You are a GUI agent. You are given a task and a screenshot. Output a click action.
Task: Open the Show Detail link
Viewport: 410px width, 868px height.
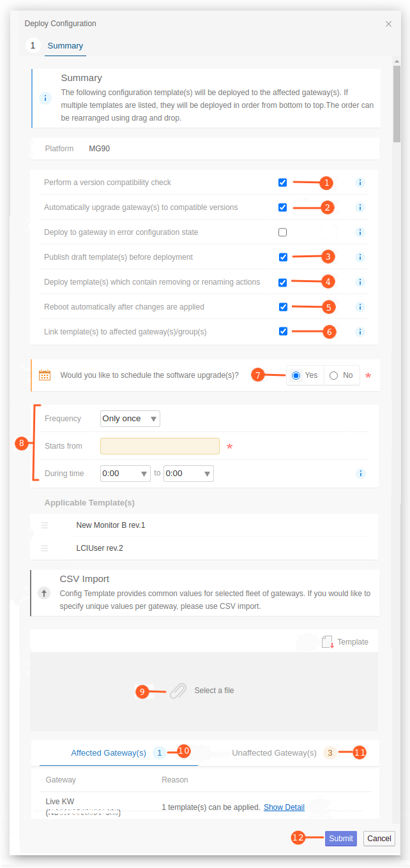coord(284,807)
